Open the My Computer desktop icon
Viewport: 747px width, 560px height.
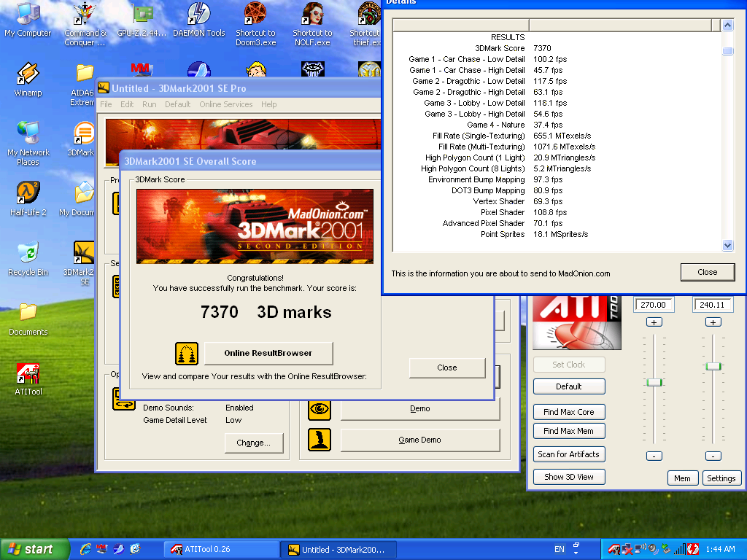coord(28,19)
